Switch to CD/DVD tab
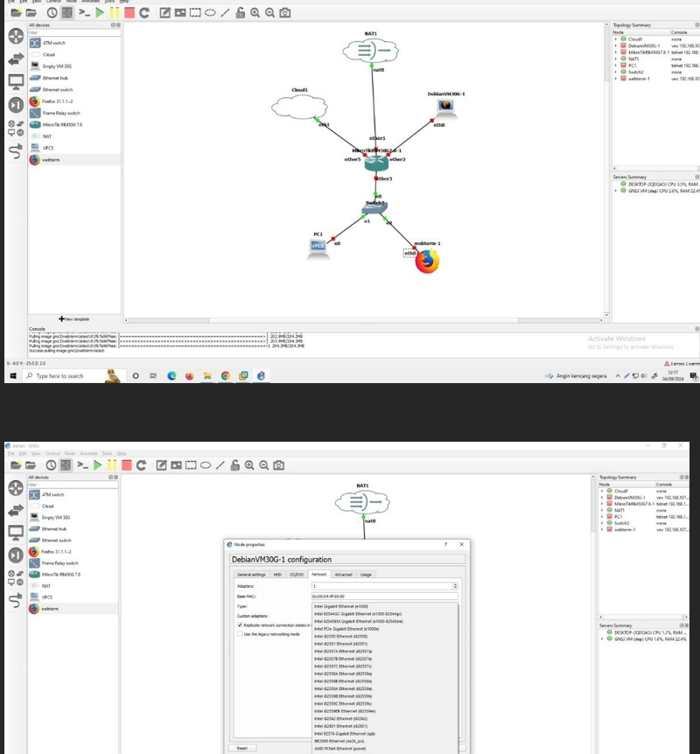700x754 pixels. coord(297,575)
